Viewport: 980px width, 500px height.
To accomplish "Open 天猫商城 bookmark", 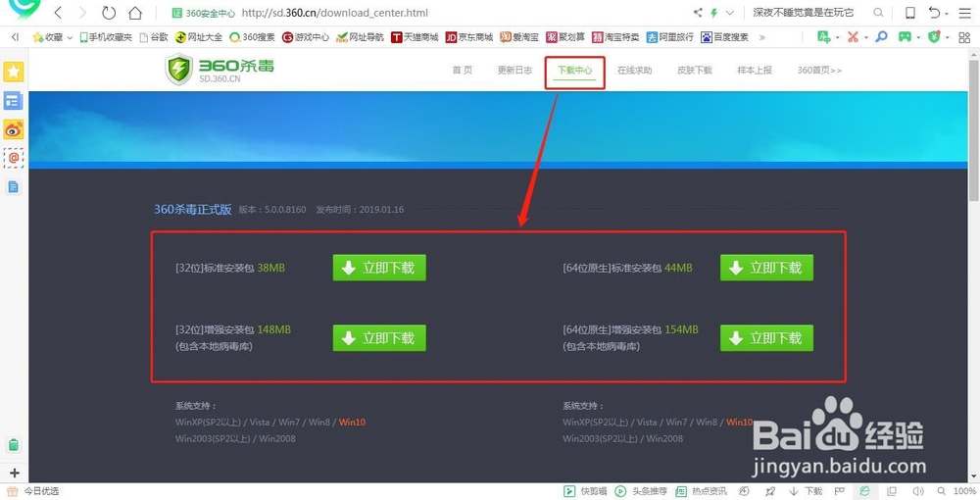I will [x=415, y=37].
